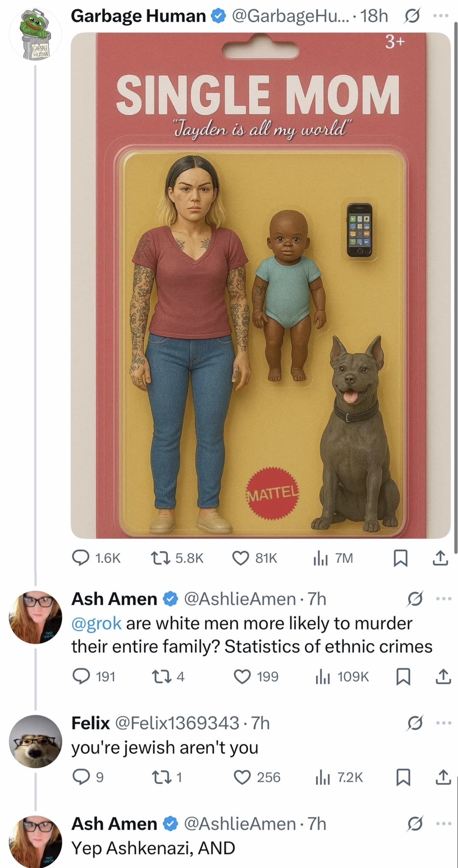Like the Garbage Human post
Viewport: 458px width, 868px height.
coord(242,558)
